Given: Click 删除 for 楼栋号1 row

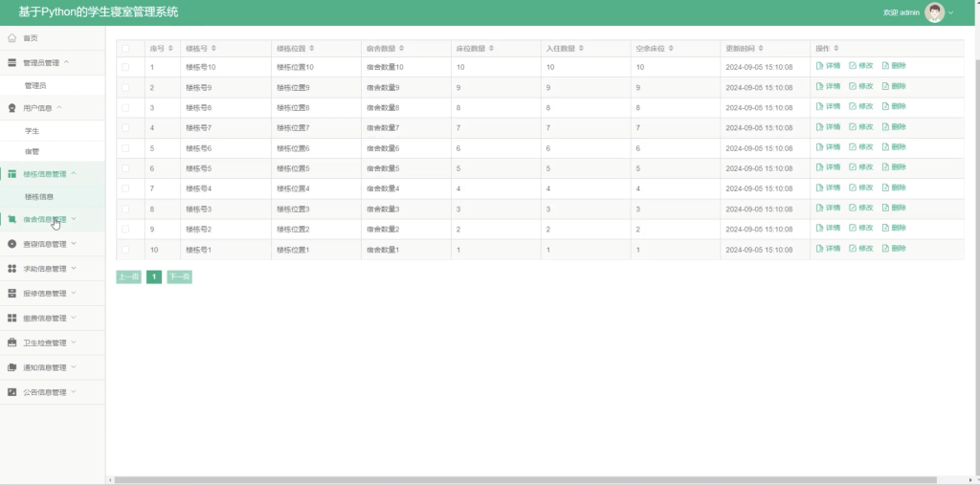Looking at the screenshot, I should pos(894,248).
